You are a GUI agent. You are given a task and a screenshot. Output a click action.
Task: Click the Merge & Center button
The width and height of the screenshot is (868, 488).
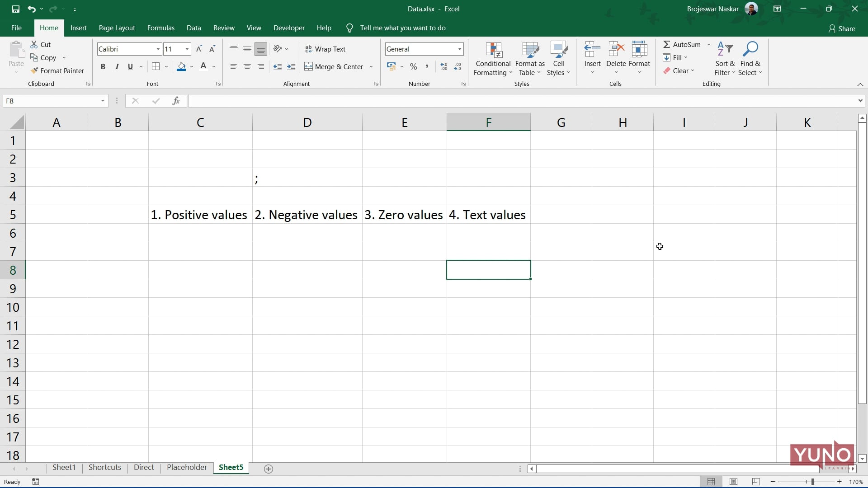coord(334,66)
